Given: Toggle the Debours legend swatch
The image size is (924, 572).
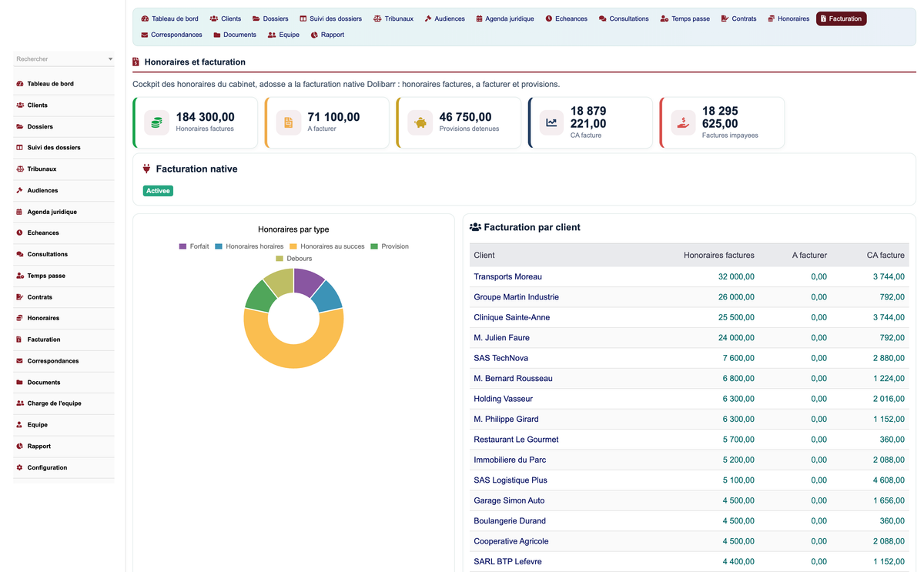Looking at the screenshot, I should [x=280, y=259].
